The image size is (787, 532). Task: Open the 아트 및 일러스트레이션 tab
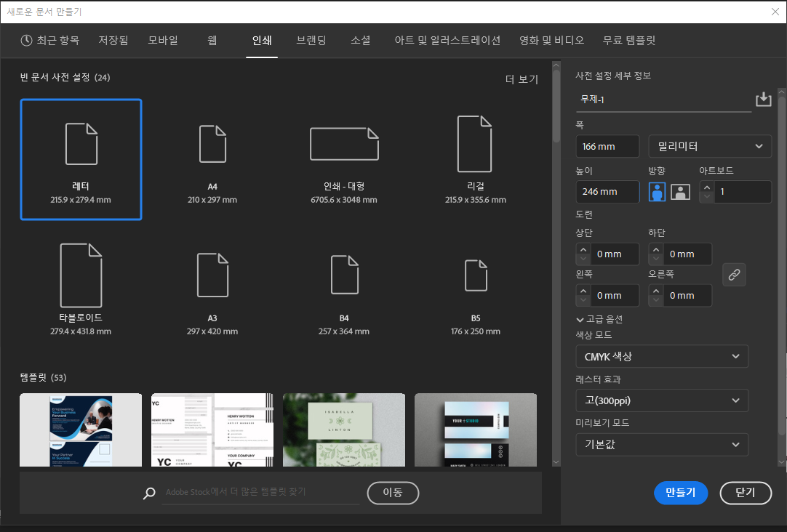(x=447, y=41)
